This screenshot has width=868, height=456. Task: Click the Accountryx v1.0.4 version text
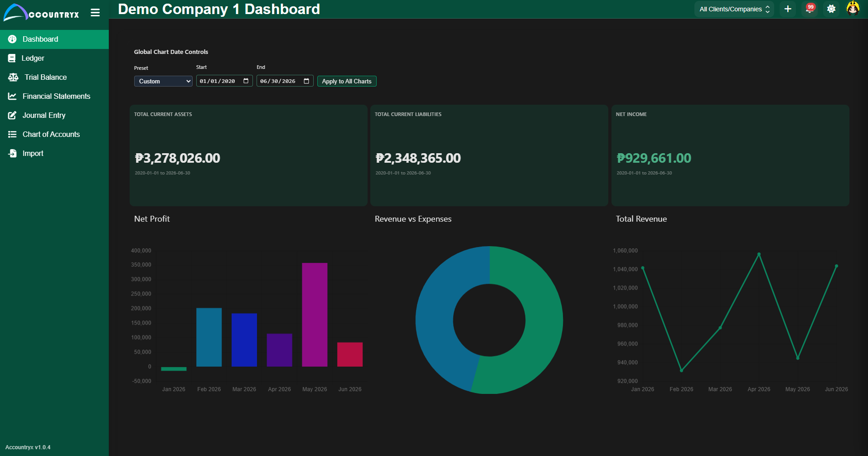tap(28, 447)
